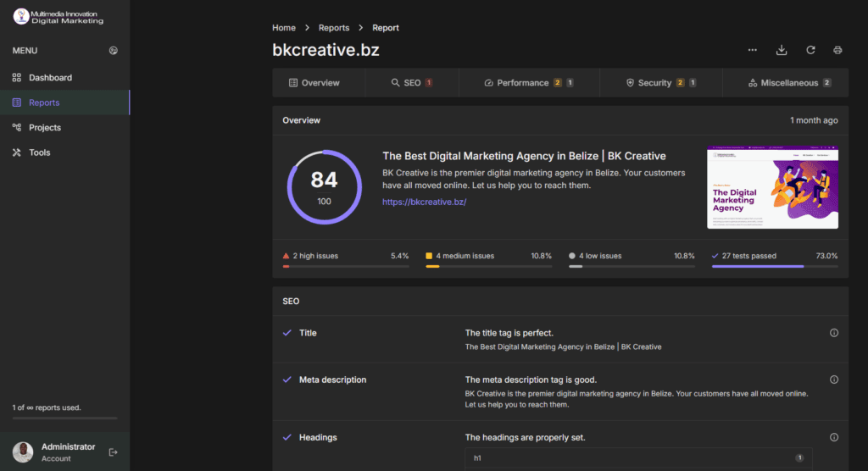Open Projects in the sidebar menu
Image resolution: width=868 pixels, height=471 pixels.
click(45, 128)
